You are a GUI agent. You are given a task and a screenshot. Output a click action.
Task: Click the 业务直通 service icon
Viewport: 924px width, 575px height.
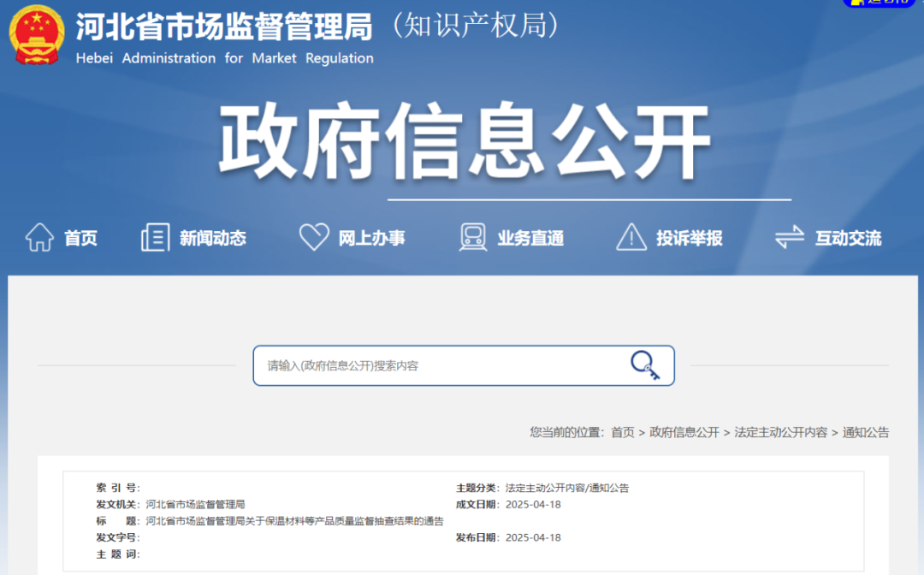[473, 237]
